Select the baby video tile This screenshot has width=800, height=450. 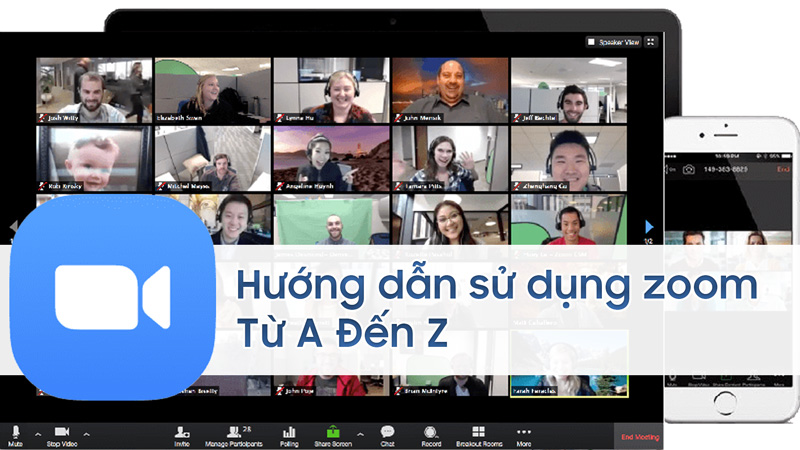(x=94, y=159)
